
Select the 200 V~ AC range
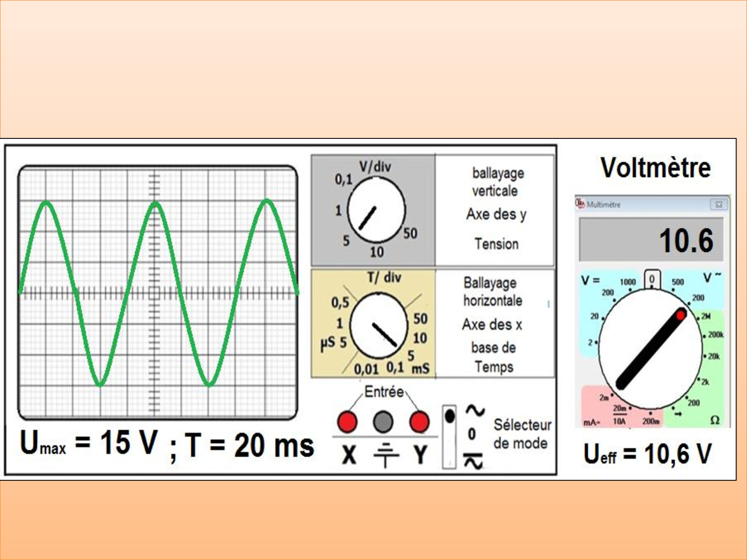[698, 298]
